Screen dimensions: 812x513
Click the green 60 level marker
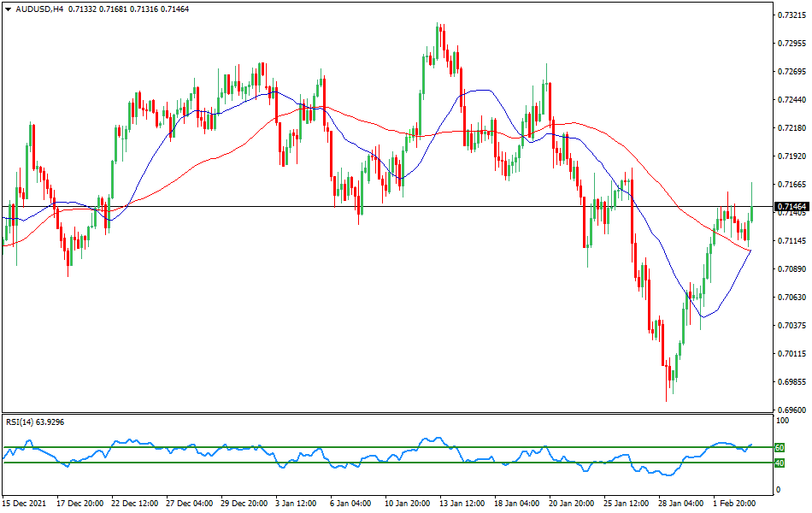click(779, 446)
